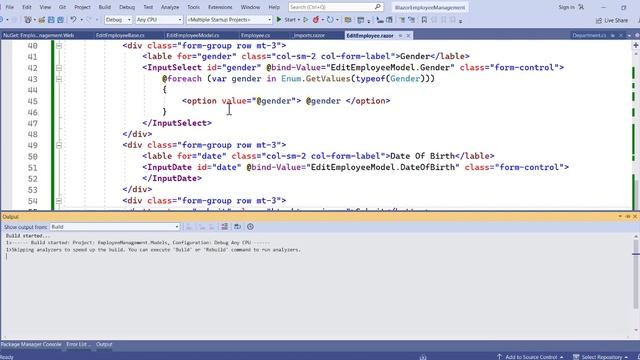Screen dimensions: 640x360
Task: Collapse the div block at line 54
Action: point(59,201)
